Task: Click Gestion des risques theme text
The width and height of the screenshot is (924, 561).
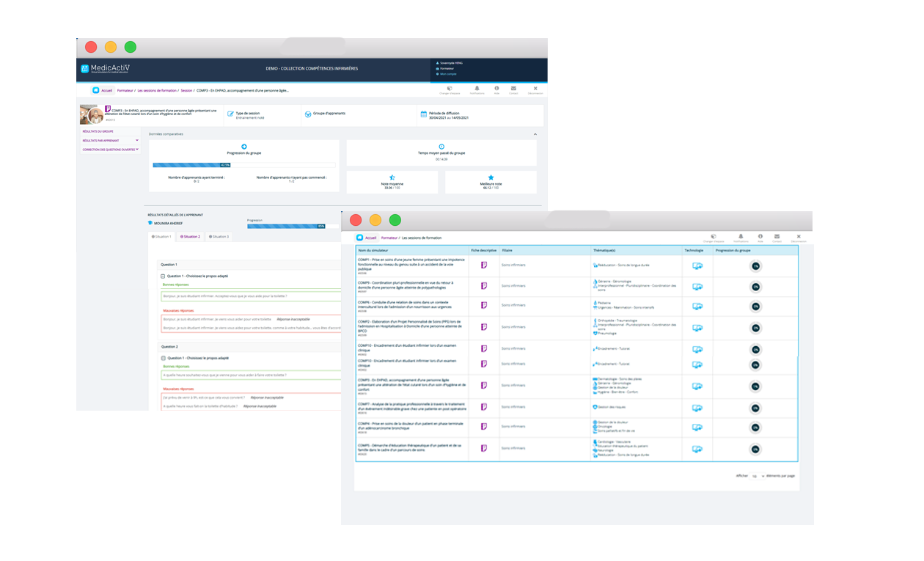Action: [612, 406]
